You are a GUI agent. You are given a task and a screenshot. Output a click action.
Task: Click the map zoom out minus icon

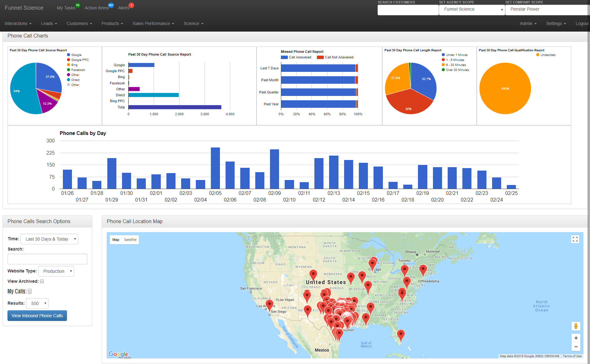click(576, 347)
